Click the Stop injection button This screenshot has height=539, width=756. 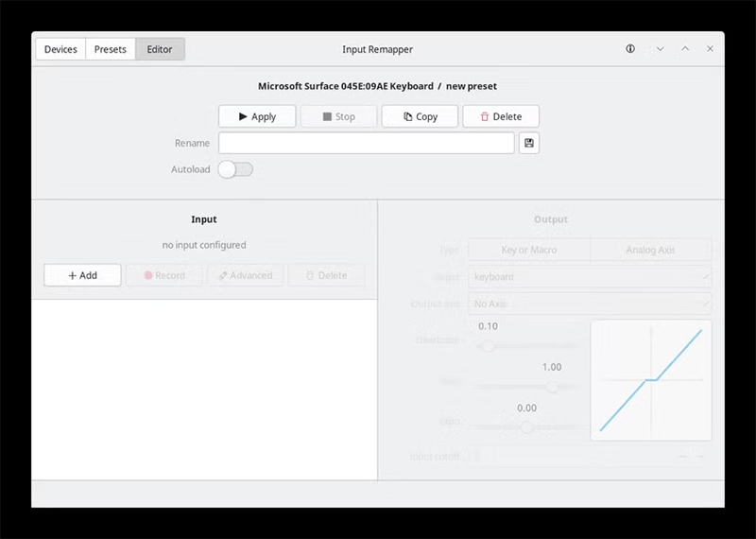338,116
